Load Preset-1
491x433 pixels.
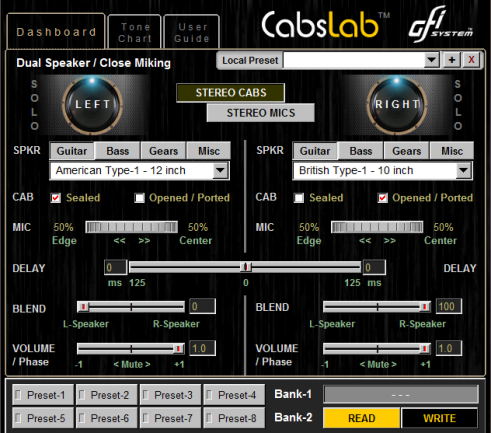pyautogui.click(x=42, y=395)
